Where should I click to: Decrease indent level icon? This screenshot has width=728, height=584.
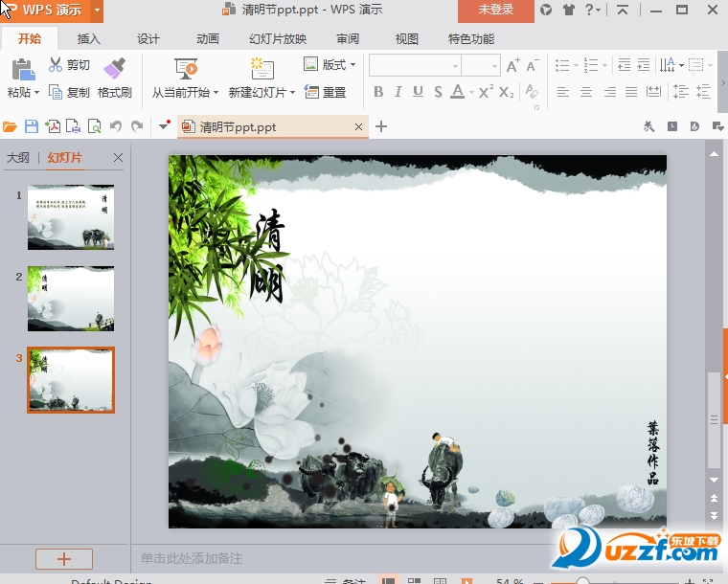[624, 65]
